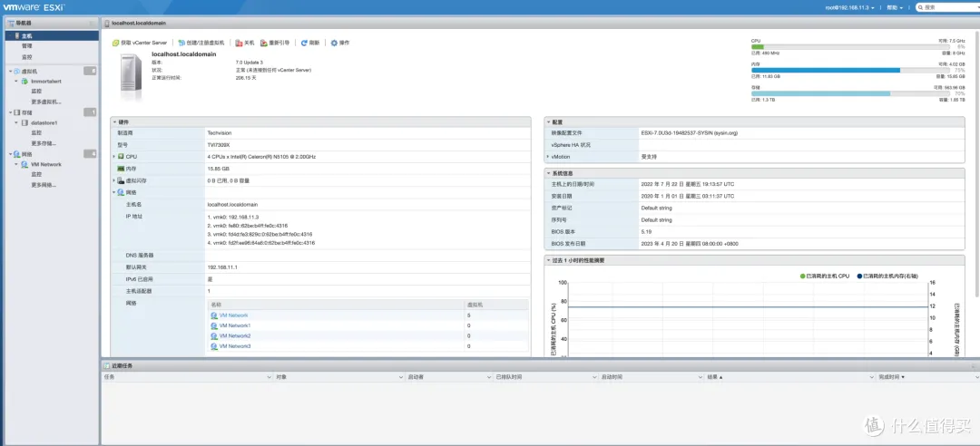Expand the 虚拟闪存 hardware row
Image resolution: width=980 pixels, height=446 pixels.
click(113, 180)
